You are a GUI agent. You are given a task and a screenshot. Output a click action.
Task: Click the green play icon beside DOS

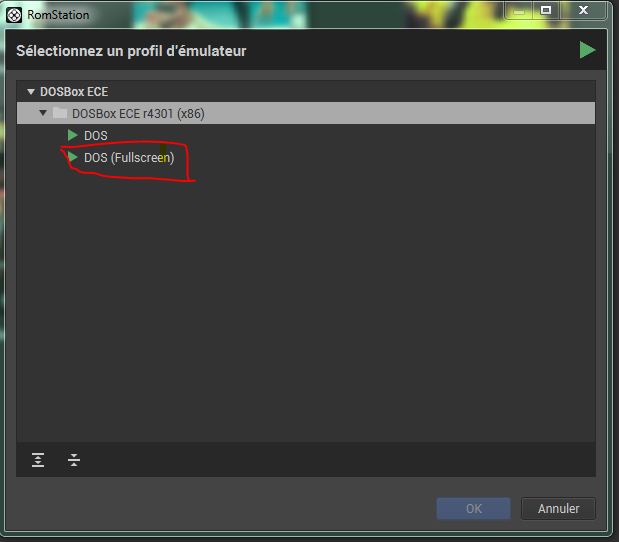[x=72, y=135]
